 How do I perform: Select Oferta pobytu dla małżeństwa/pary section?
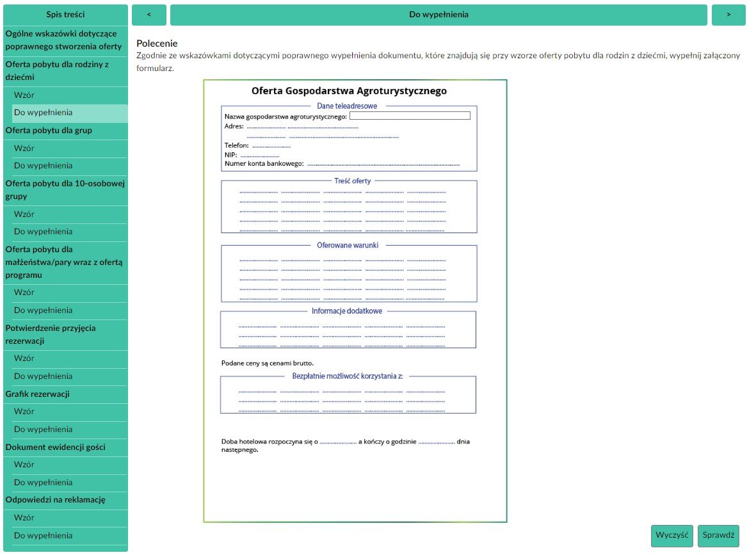(x=64, y=262)
